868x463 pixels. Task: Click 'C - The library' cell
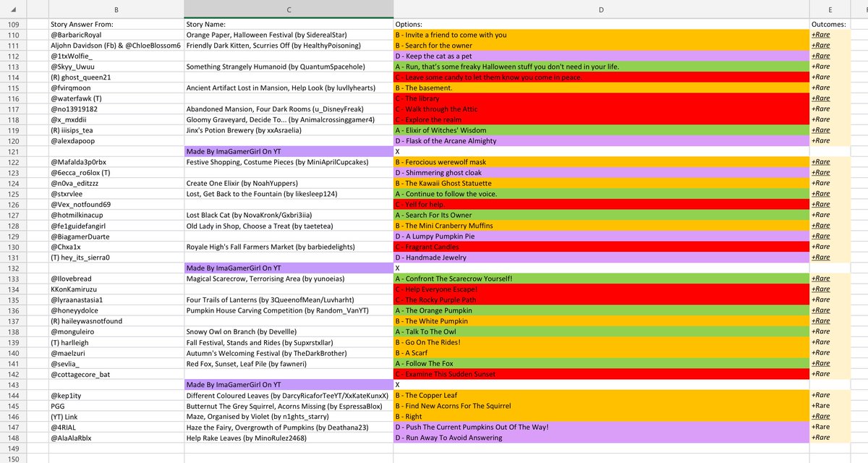click(601, 98)
